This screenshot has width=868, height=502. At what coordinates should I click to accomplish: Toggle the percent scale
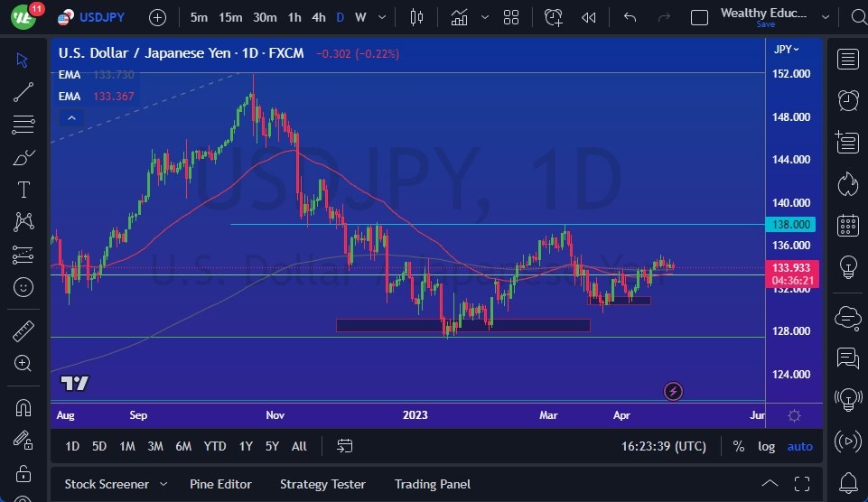739,447
